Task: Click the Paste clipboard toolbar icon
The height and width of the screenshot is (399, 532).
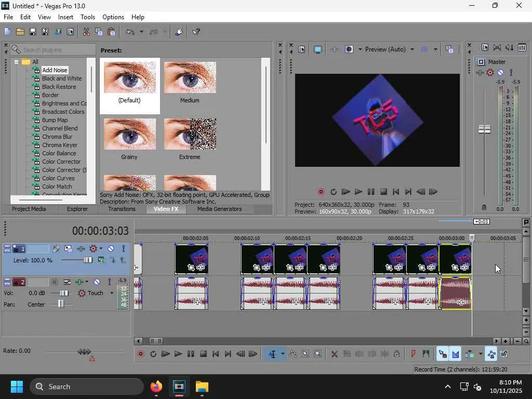Action: [111, 32]
